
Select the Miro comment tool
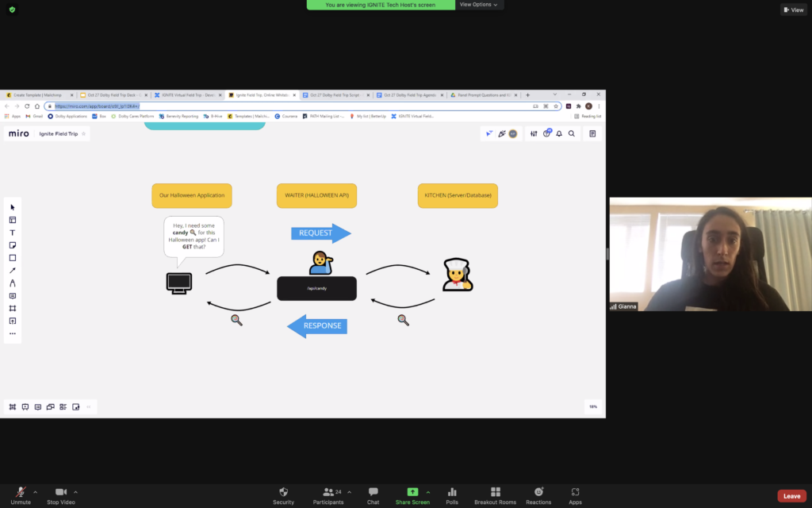click(13, 296)
